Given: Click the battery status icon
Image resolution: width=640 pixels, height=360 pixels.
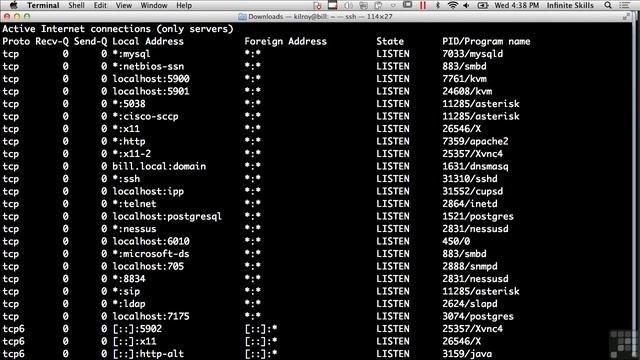Looking at the screenshot, I should (483, 5).
